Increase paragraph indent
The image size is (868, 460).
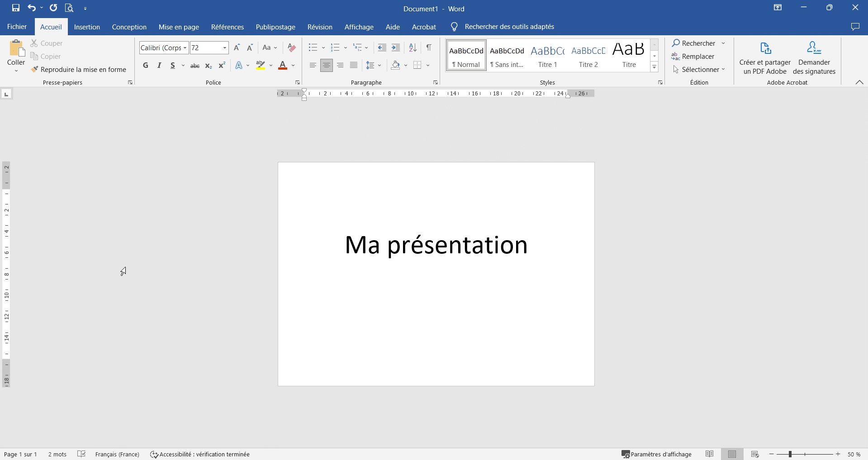[396, 47]
